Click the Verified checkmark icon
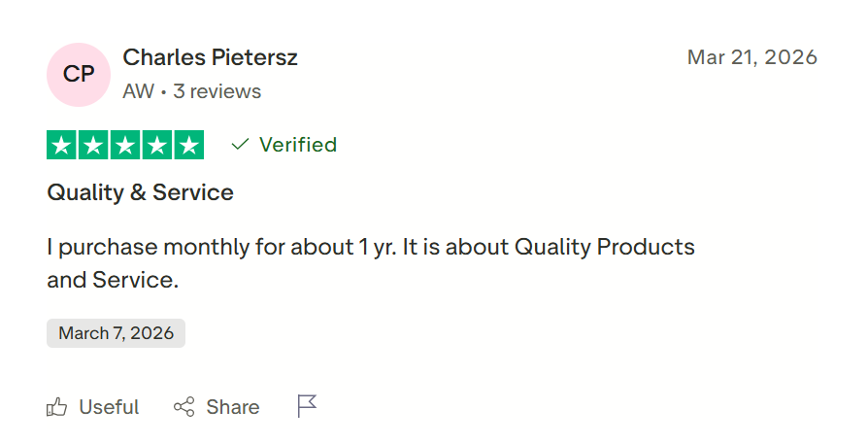 click(240, 145)
